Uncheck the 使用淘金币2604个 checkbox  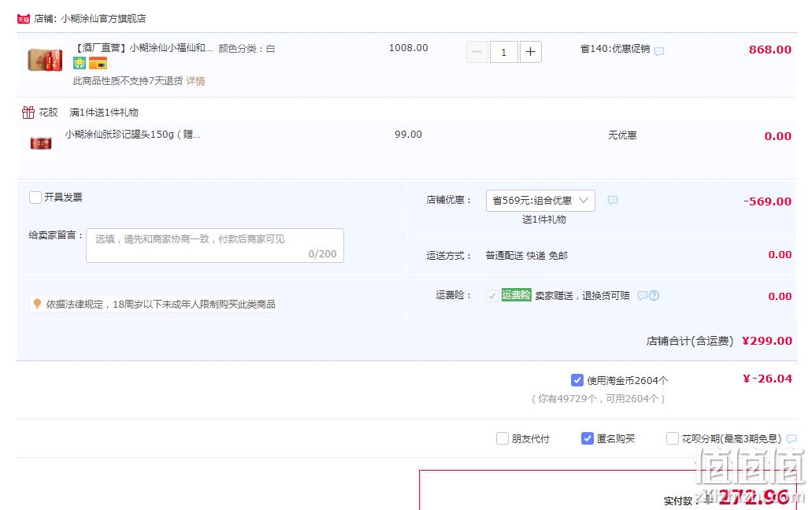point(577,380)
